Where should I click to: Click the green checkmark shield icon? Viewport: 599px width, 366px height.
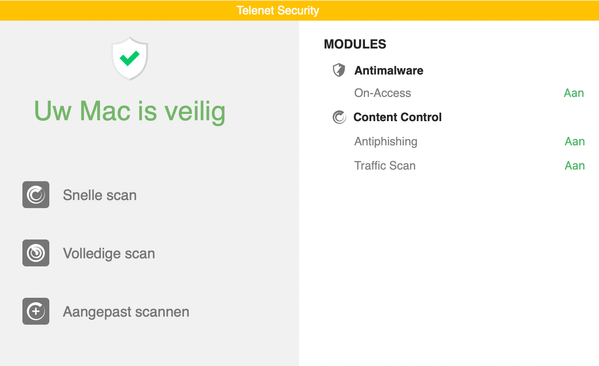tap(130, 58)
